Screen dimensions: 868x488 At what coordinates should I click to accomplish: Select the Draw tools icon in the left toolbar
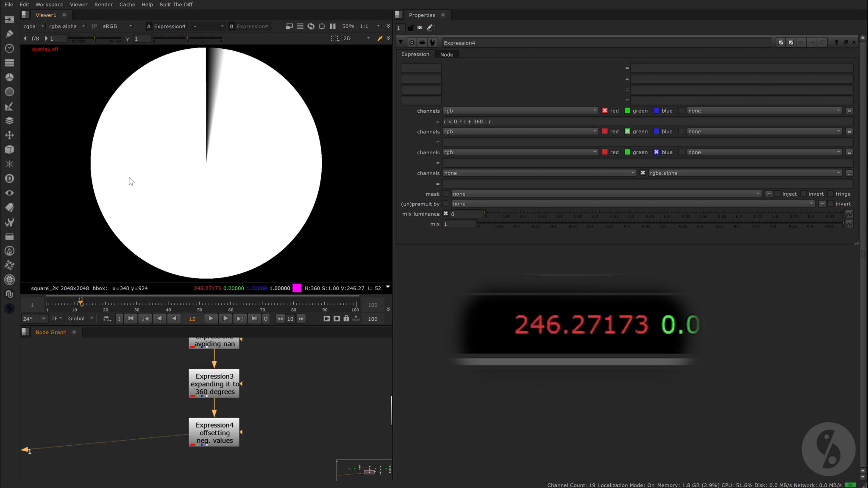[x=9, y=33]
